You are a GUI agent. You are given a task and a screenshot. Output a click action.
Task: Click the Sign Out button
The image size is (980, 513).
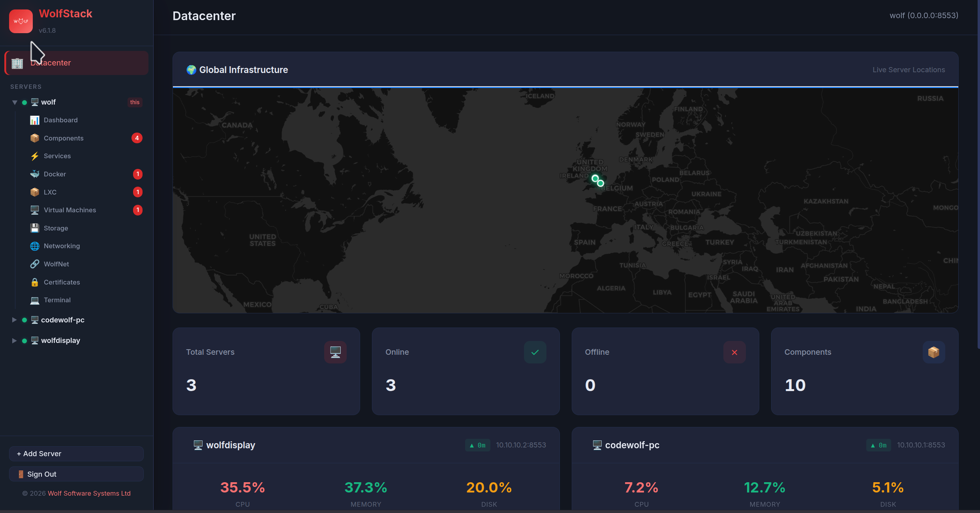point(76,474)
